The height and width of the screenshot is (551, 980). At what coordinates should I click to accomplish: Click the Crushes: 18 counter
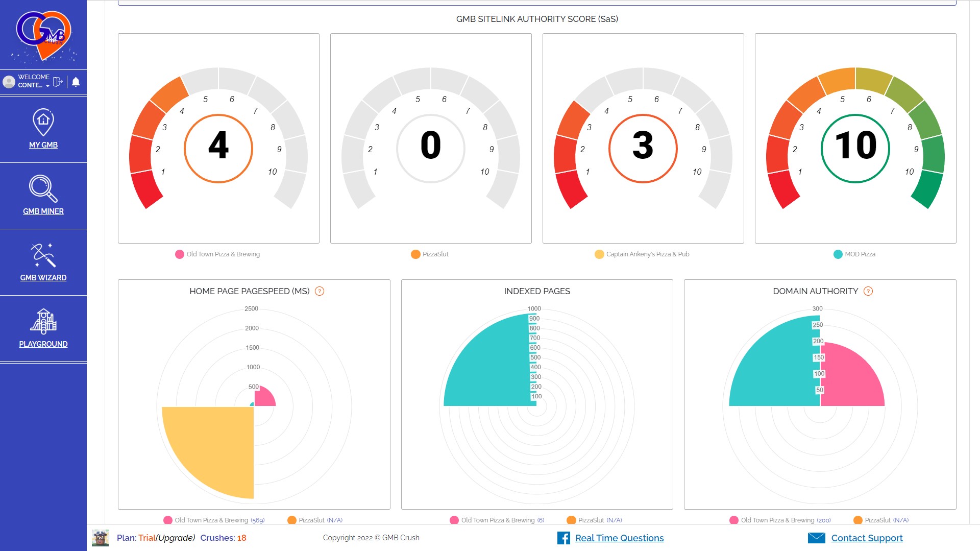223,538
